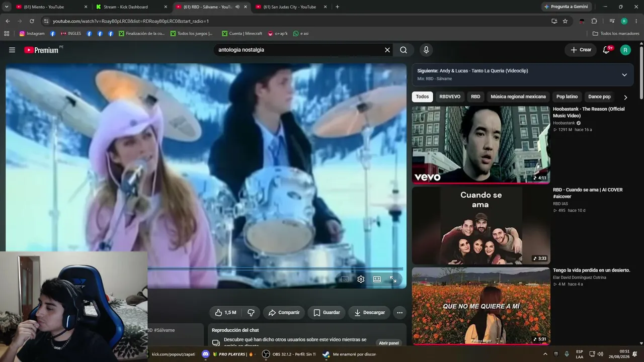644x362 pixels.
Task: Select the RBD filter chip
Action: (x=475, y=97)
